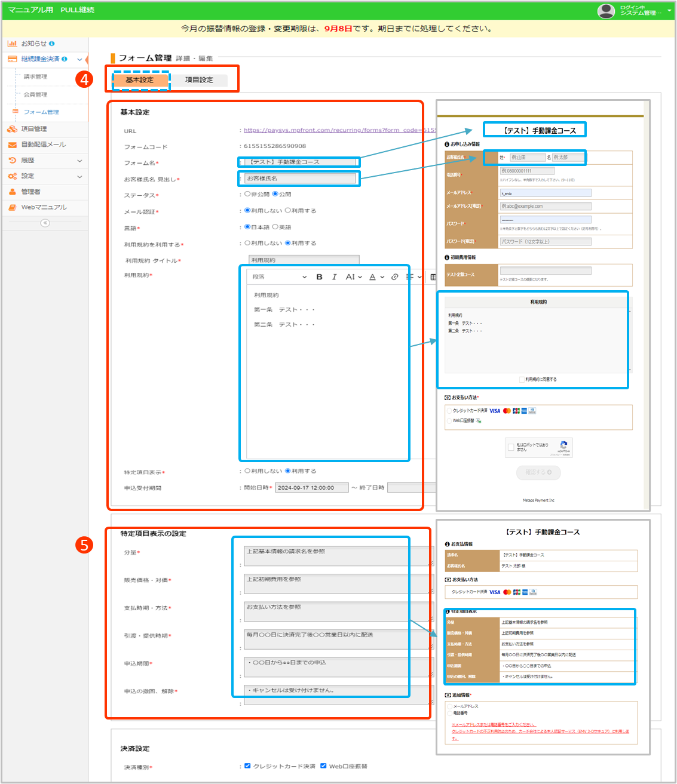
Task: Open 自動配信メール envelope icon
Action: 12,144
